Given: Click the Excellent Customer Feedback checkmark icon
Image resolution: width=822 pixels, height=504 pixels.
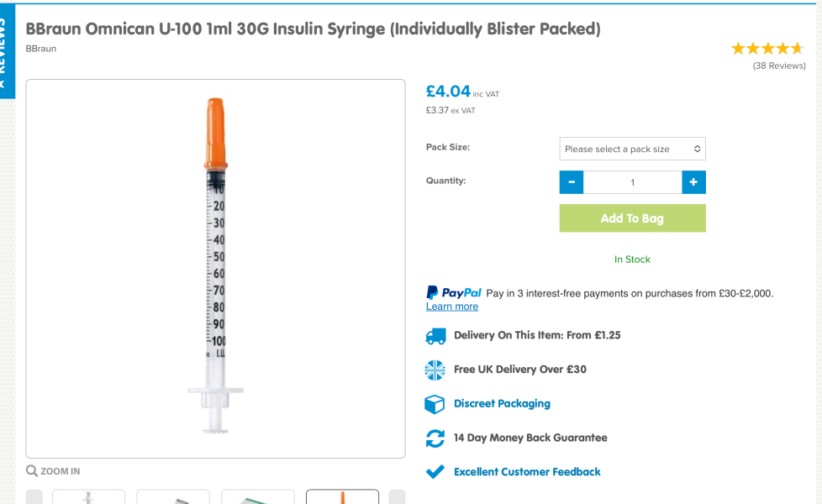Looking at the screenshot, I should coord(435,471).
